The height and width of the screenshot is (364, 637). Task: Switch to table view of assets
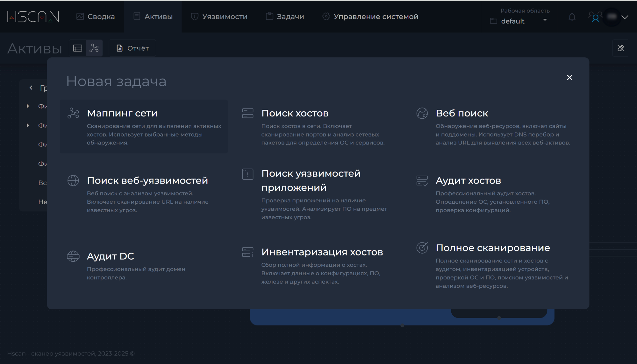[77, 48]
